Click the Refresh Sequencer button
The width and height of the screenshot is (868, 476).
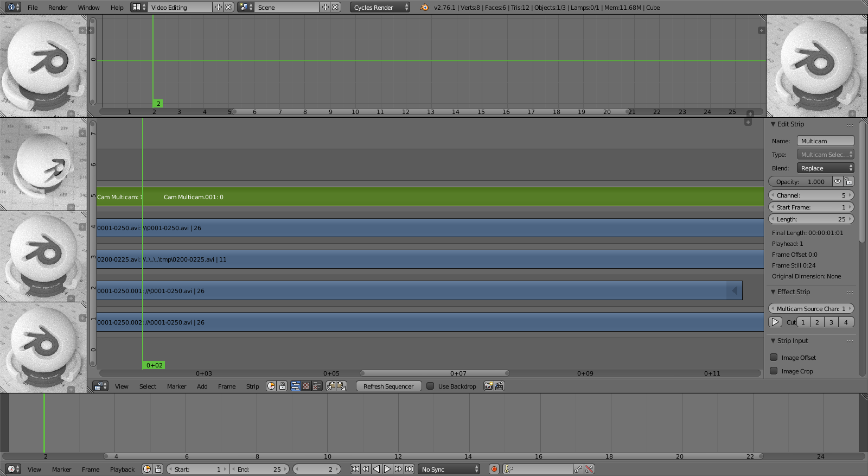coord(388,386)
